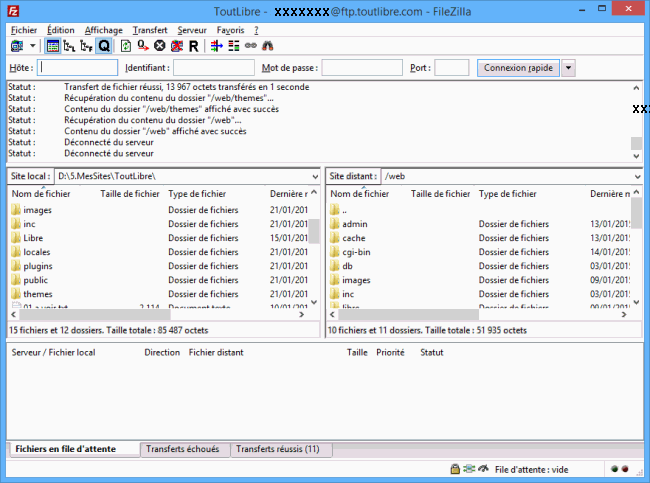650x483 pixels.
Task: Click the local pane vertical scrollbar thumb
Action: click(314, 232)
